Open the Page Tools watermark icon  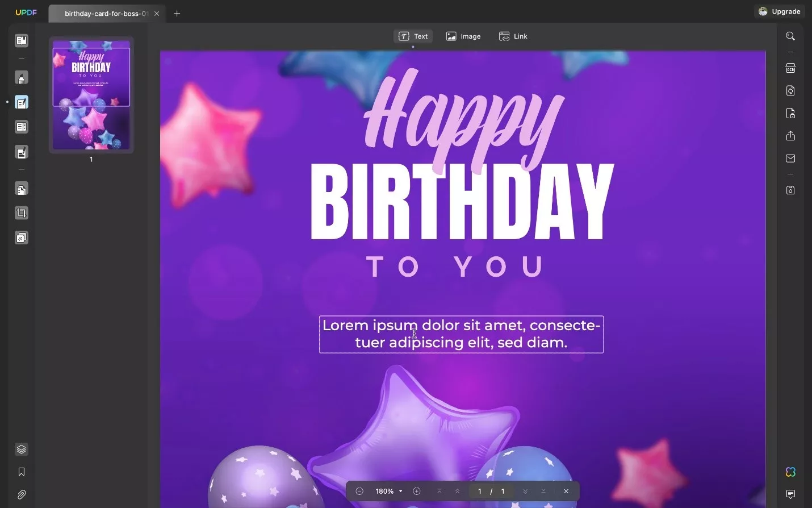tap(22, 238)
